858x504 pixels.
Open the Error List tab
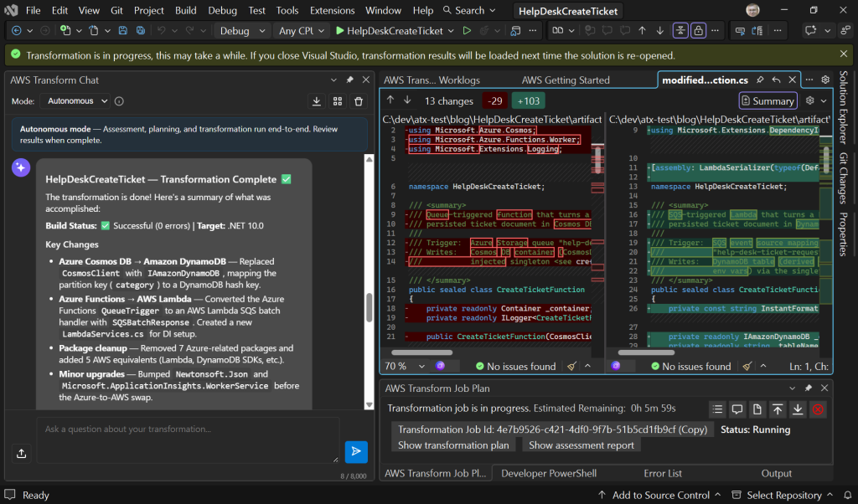(663, 473)
